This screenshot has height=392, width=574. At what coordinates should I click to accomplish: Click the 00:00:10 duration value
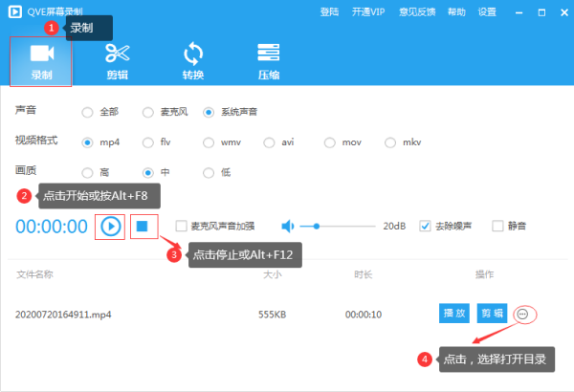tap(364, 315)
